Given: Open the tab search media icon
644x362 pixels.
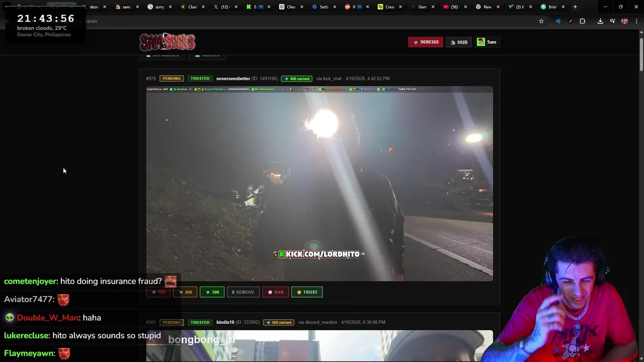Looking at the screenshot, I should [x=612, y=21].
